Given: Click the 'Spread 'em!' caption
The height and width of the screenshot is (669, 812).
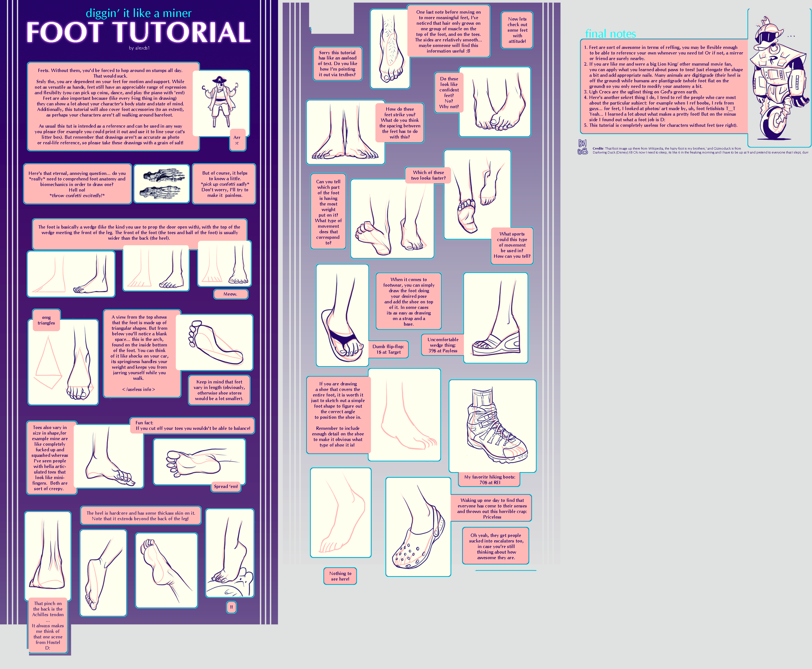Looking at the screenshot, I should [x=226, y=486].
